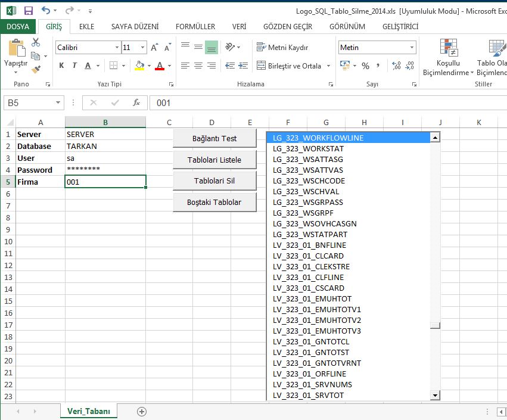Screen dimensions: 507x420
Task: Open the text orientation icon
Action: pos(230,47)
